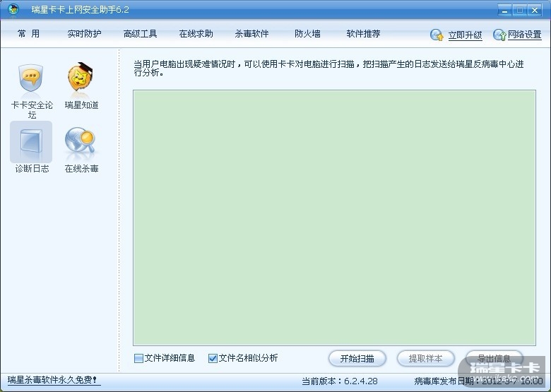Click the Rising Kaka app logo in title bar
Image resolution: width=551 pixels, height=392 pixels.
tap(13, 9)
